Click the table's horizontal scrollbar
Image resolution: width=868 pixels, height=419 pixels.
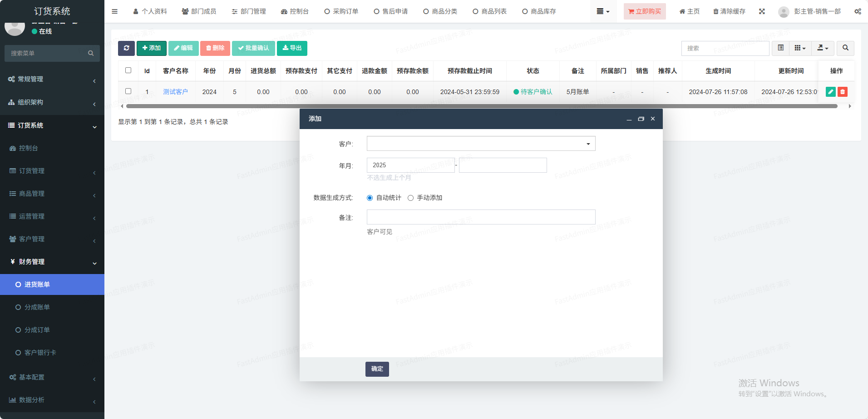[x=481, y=106]
